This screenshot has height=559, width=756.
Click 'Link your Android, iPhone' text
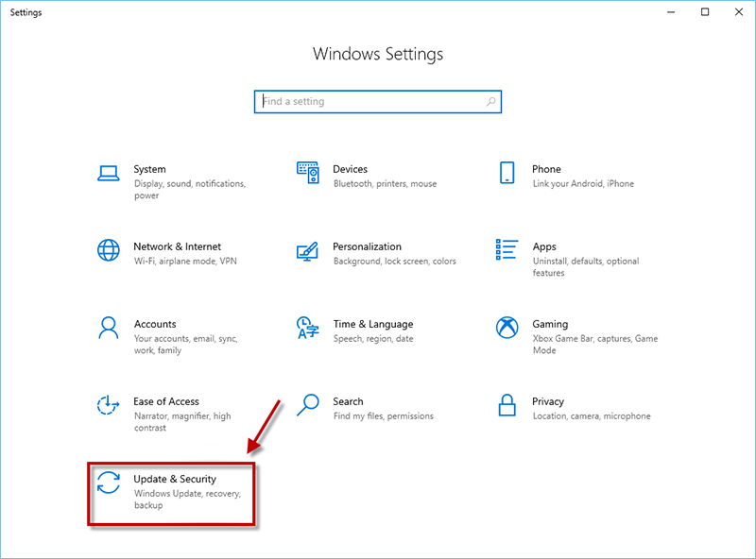pos(583,183)
